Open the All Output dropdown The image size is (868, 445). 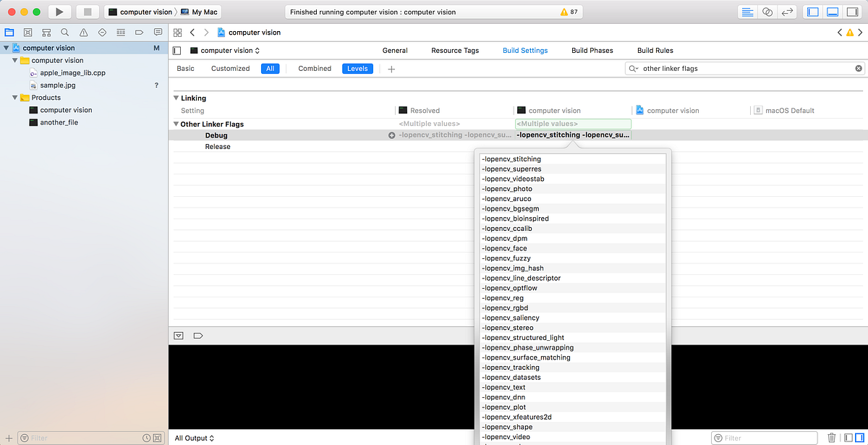point(193,438)
